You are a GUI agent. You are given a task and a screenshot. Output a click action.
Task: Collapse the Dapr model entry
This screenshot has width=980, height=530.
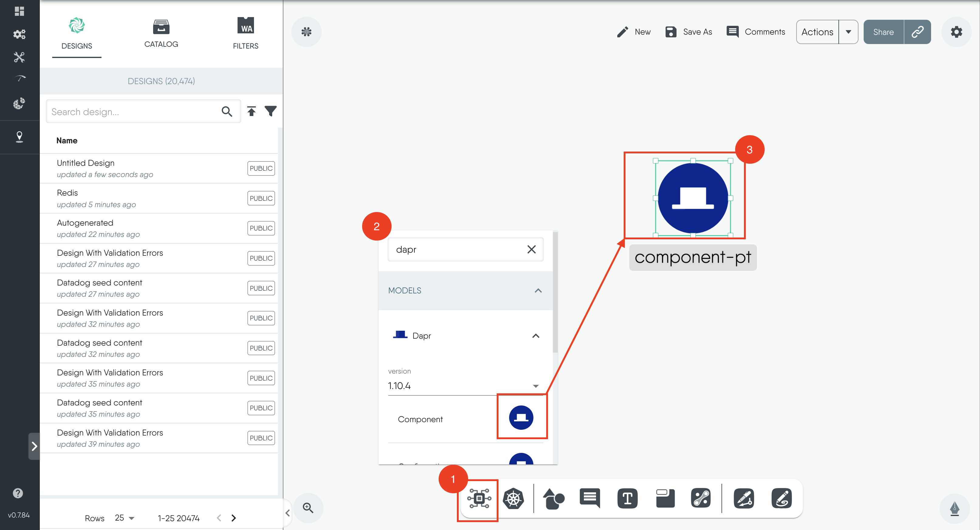pyautogui.click(x=536, y=336)
